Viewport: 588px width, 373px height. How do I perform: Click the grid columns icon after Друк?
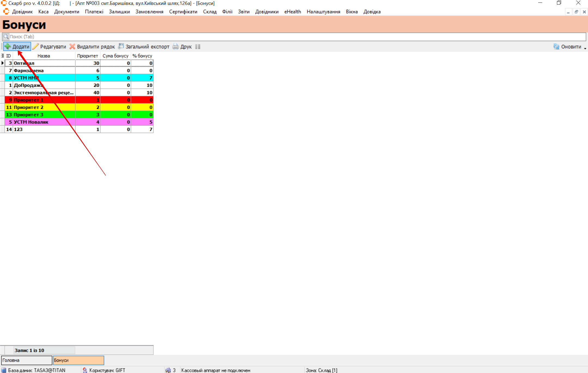[198, 47]
